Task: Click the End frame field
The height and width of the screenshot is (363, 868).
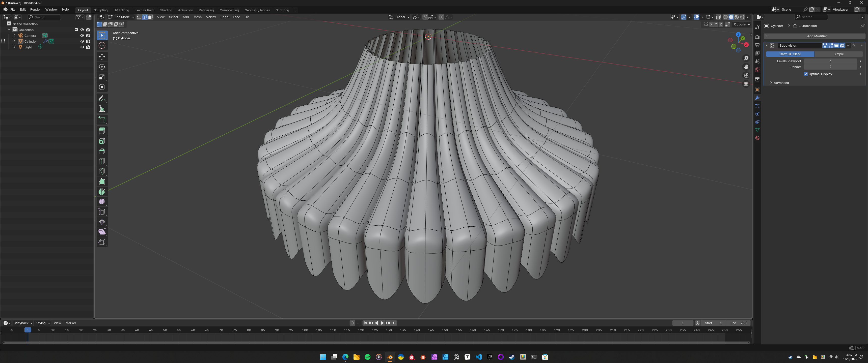Action: [738, 323]
